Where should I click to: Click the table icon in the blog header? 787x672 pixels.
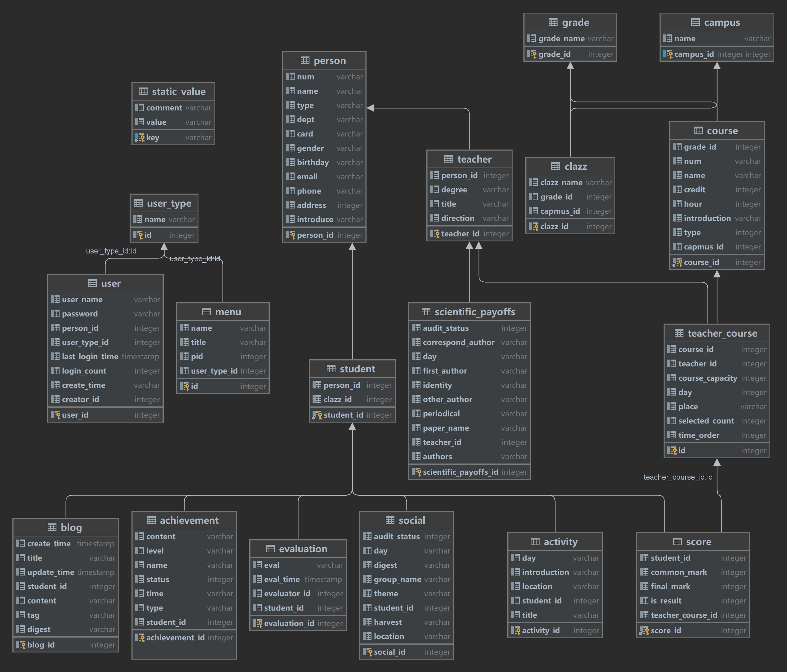click(x=52, y=527)
